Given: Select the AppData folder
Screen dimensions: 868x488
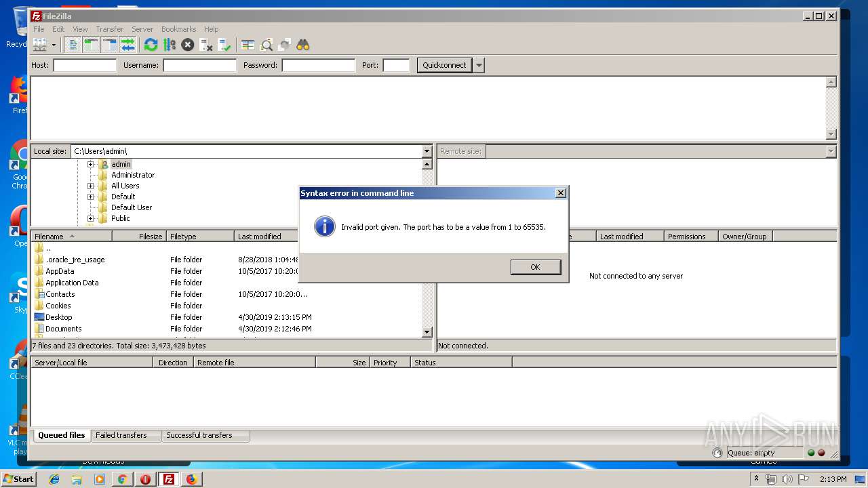Looking at the screenshot, I should [60, 271].
